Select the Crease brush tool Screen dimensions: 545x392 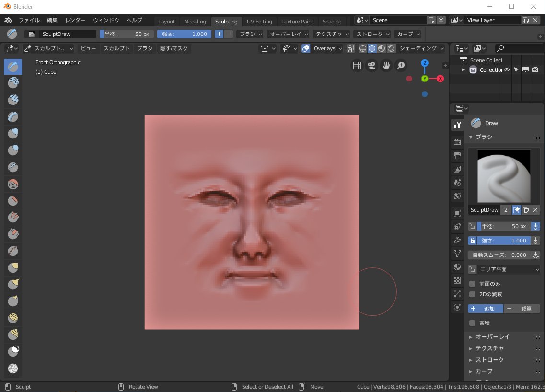(x=13, y=167)
